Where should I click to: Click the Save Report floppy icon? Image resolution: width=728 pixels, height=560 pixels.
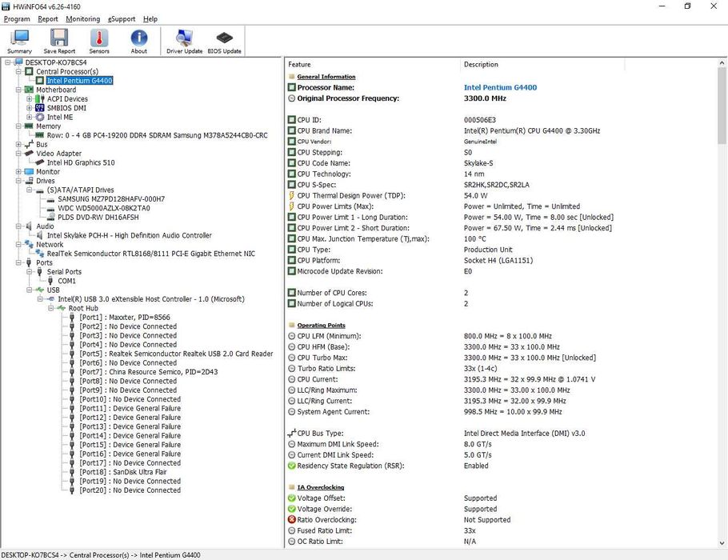[59, 42]
